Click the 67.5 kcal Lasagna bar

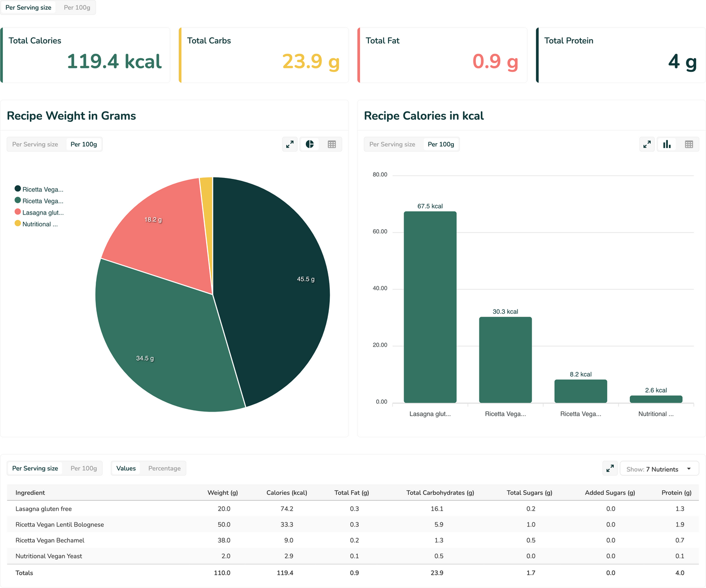tap(430, 307)
